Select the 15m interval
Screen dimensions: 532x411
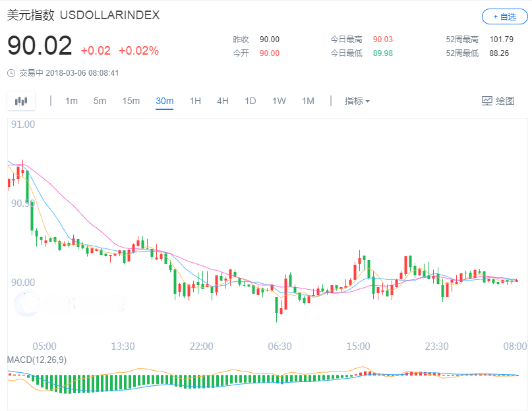[x=131, y=101]
